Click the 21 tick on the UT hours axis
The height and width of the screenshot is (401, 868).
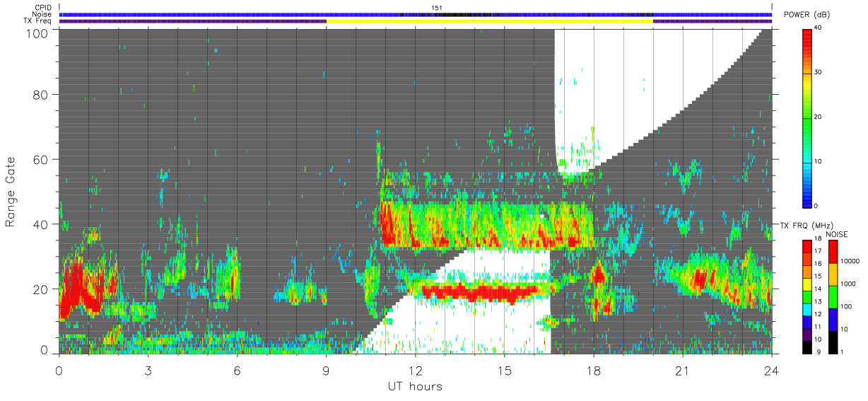point(683,370)
